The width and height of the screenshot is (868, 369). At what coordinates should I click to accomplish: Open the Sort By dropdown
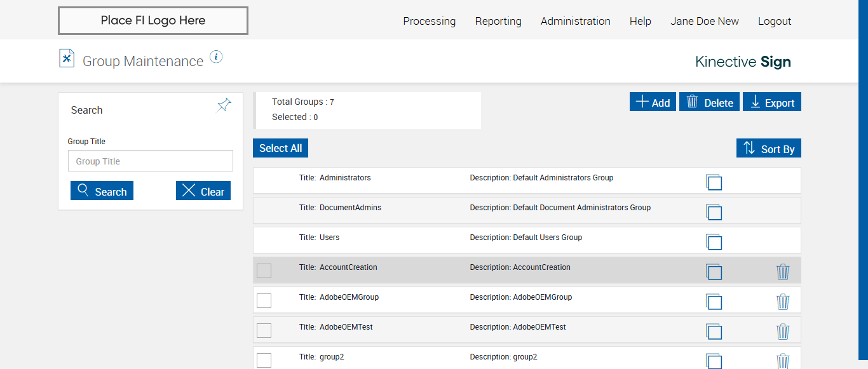(769, 149)
